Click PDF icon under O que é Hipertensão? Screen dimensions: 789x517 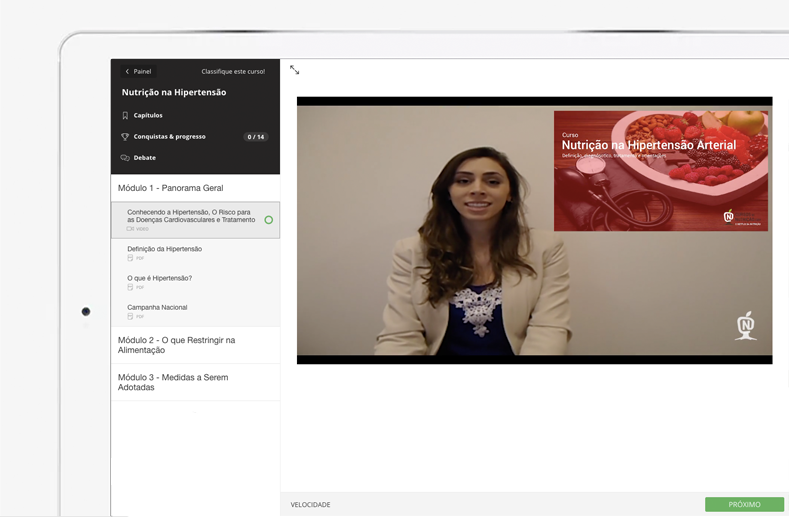coord(130,287)
